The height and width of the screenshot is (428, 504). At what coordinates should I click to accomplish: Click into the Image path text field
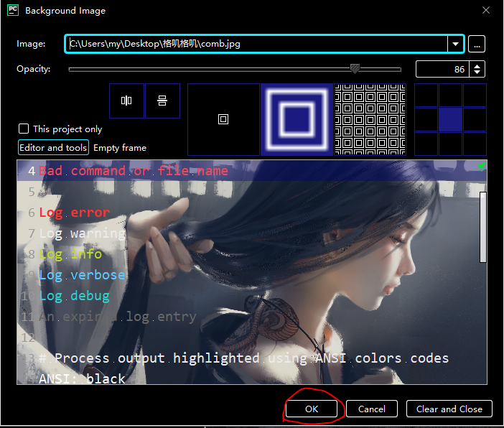[257, 44]
